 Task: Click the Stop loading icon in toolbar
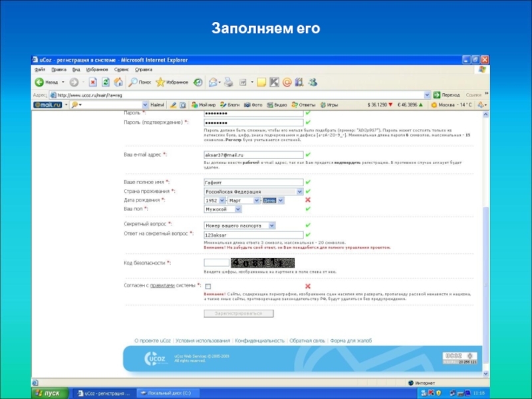click(93, 82)
